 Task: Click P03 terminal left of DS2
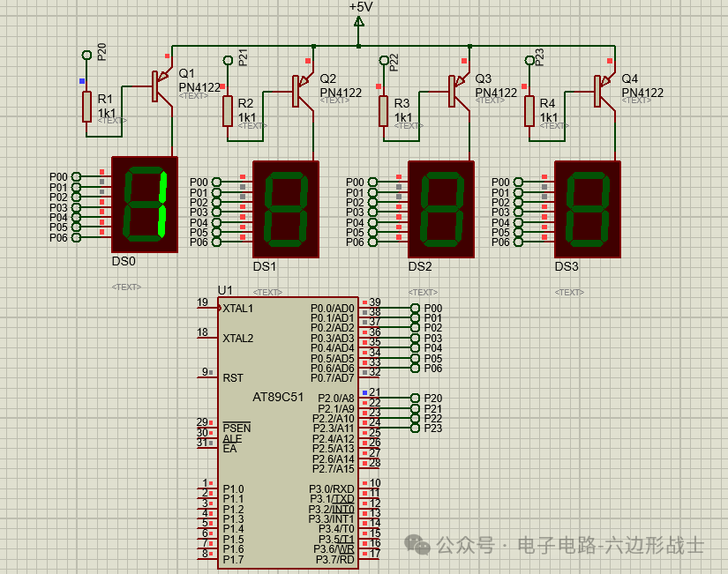click(372, 212)
